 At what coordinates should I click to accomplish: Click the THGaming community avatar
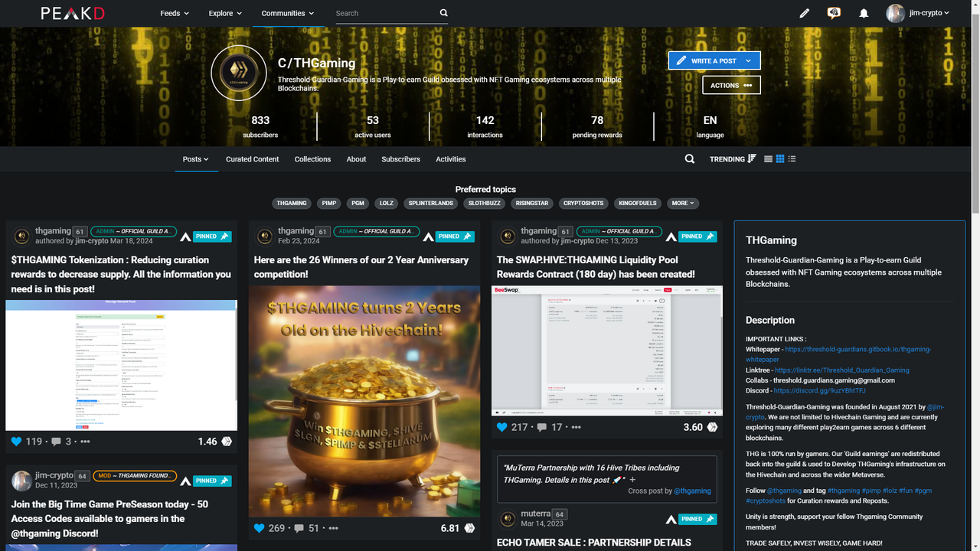(x=239, y=73)
